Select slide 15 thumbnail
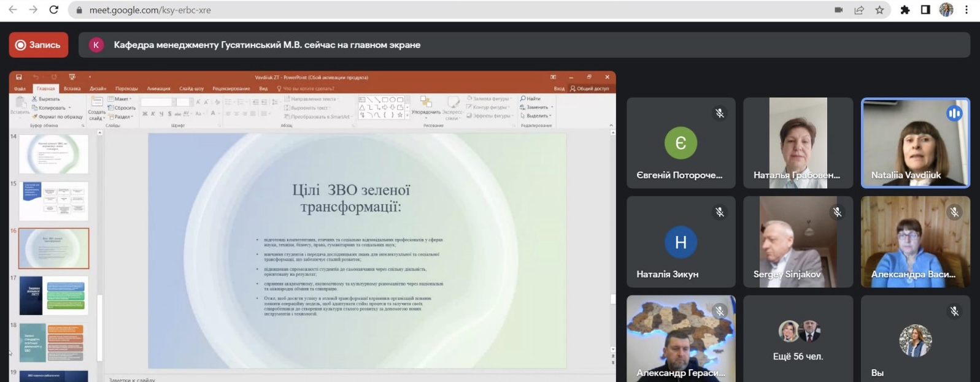Screen dimensions: 980x382 pos(53,201)
